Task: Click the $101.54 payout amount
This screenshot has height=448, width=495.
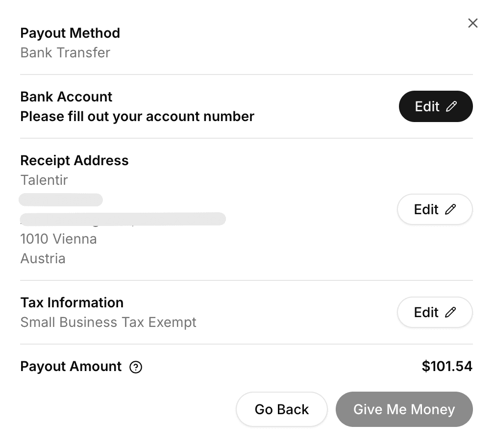Action: 446,366
